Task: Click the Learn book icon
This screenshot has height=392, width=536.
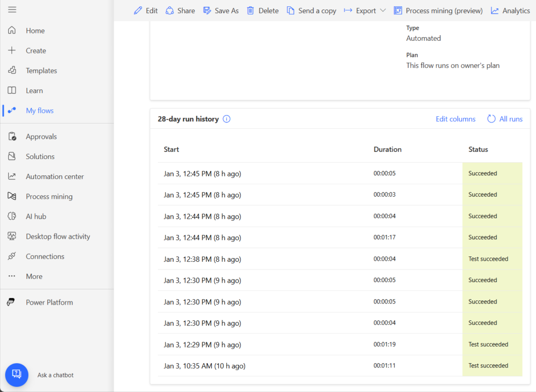Action: (12, 91)
